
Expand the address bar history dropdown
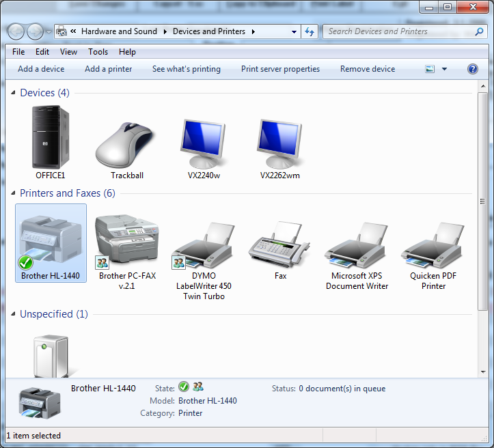[294, 31]
